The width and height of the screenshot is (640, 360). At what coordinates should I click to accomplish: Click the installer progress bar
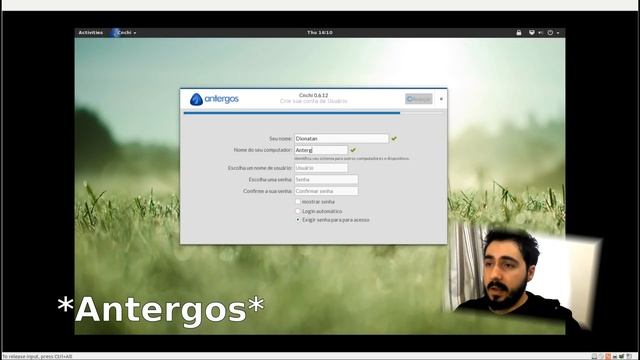(313, 113)
